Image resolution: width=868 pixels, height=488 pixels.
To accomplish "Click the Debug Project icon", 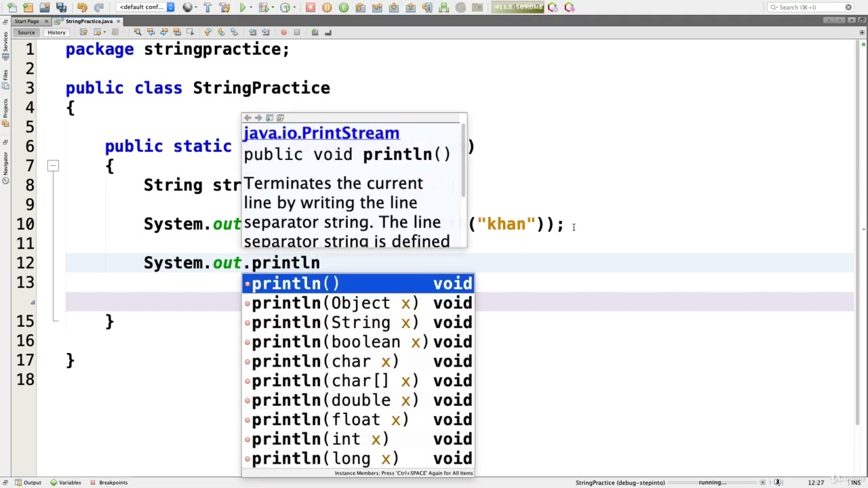I will (x=263, y=7).
